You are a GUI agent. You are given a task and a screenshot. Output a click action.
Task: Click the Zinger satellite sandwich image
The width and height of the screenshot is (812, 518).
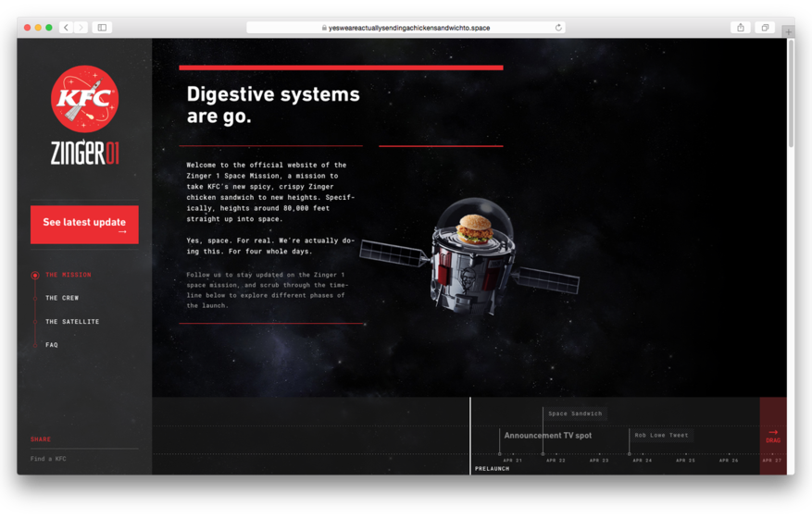469,257
